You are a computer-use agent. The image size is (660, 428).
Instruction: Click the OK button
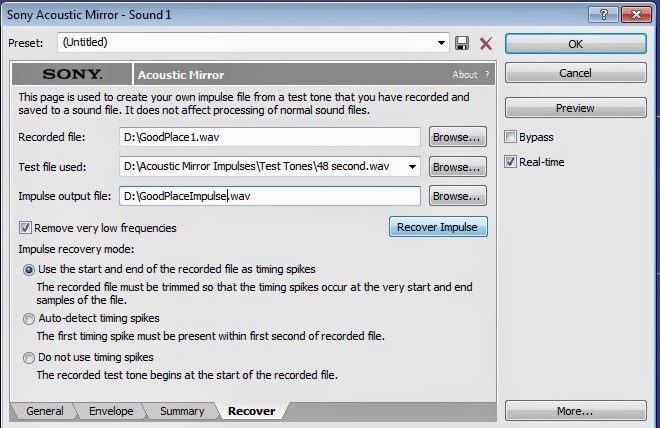(575, 44)
